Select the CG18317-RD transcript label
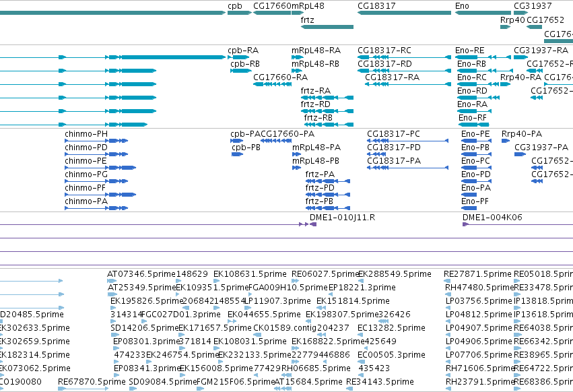The height and width of the screenshot is (392, 573). click(x=384, y=63)
